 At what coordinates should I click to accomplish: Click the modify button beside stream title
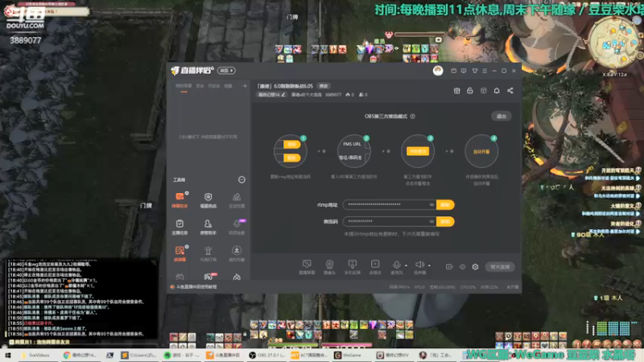324,86
